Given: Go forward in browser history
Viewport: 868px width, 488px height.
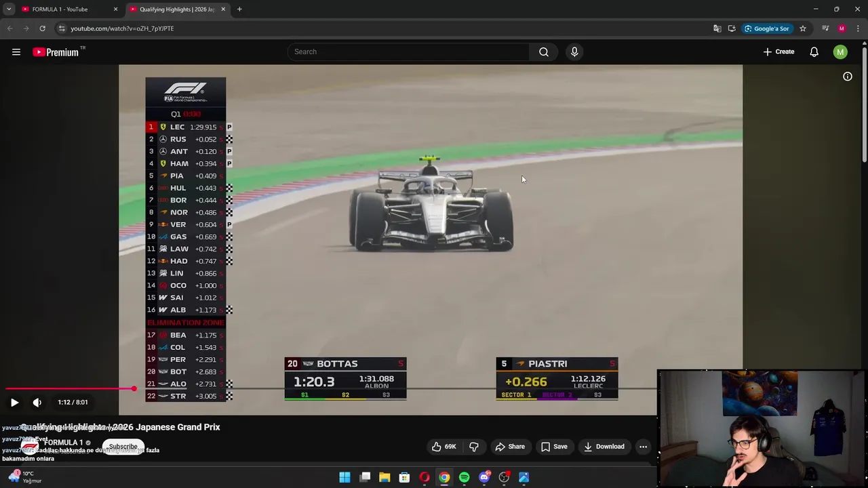Looking at the screenshot, I should click(26, 28).
